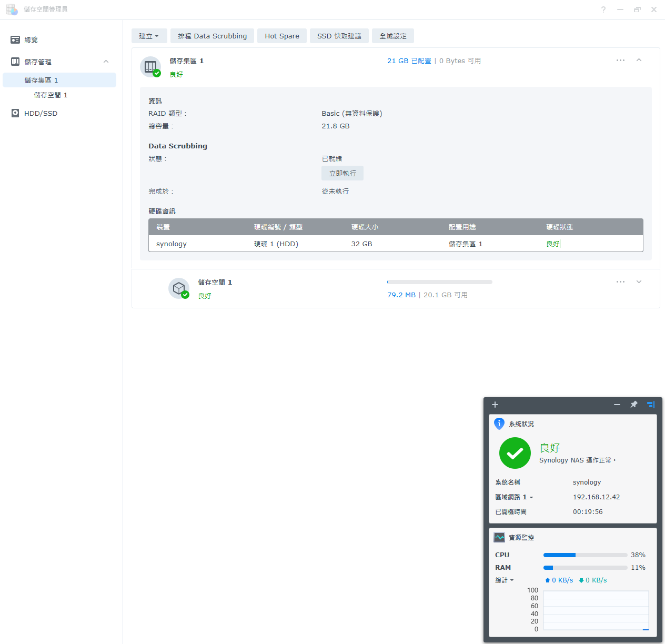Open more options for 儲存集區 1

pyautogui.click(x=621, y=61)
